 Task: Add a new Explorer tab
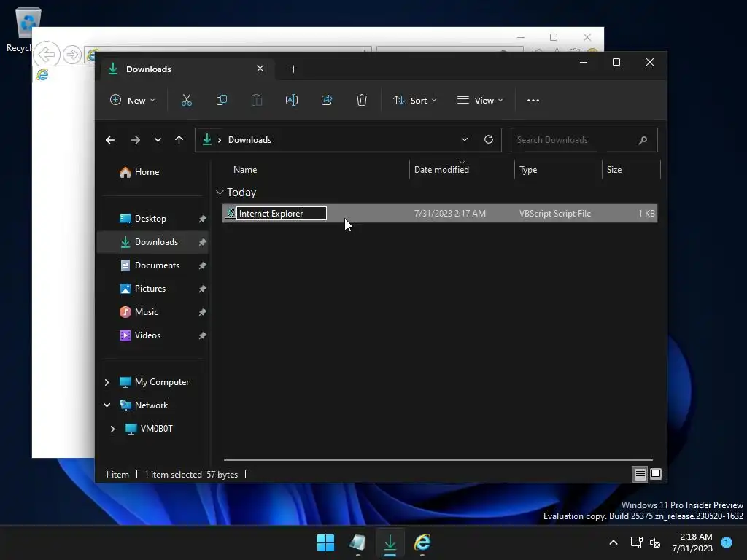[293, 69]
